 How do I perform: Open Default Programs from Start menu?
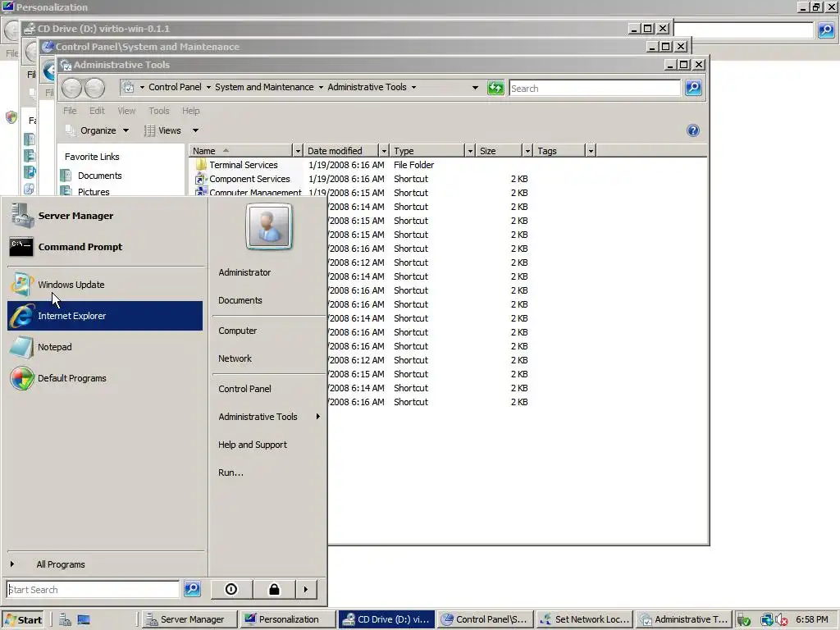105,378
